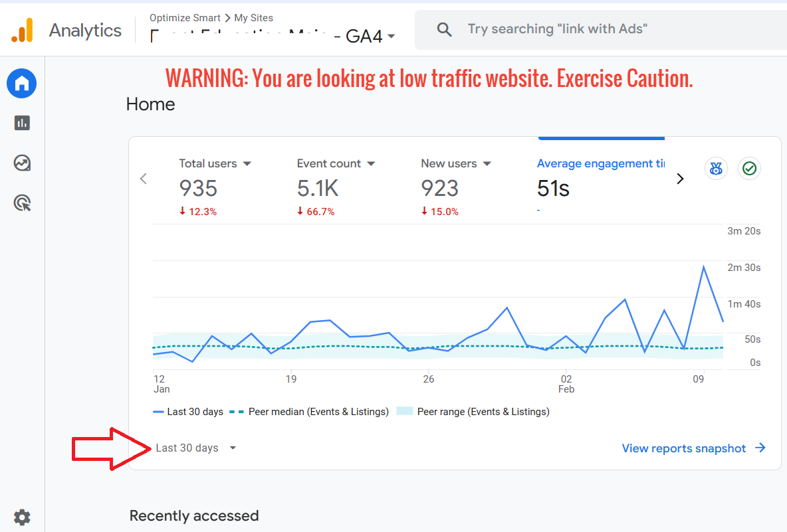Click the green checkmark insight icon
Image resolution: width=787 pixels, height=532 pixels.
click(x=749, y=169)
